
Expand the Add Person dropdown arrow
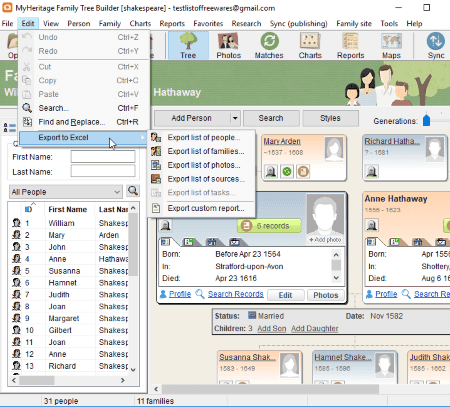click(235, 118)
